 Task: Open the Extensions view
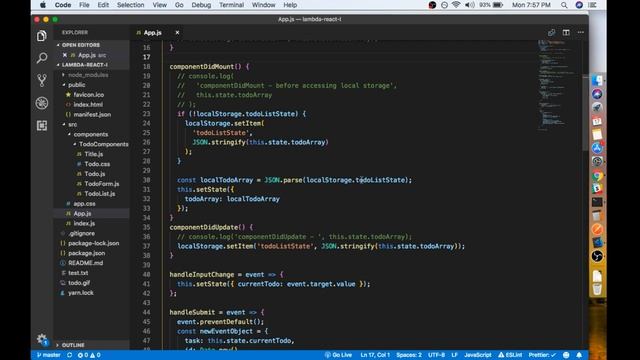click(42, 126)
